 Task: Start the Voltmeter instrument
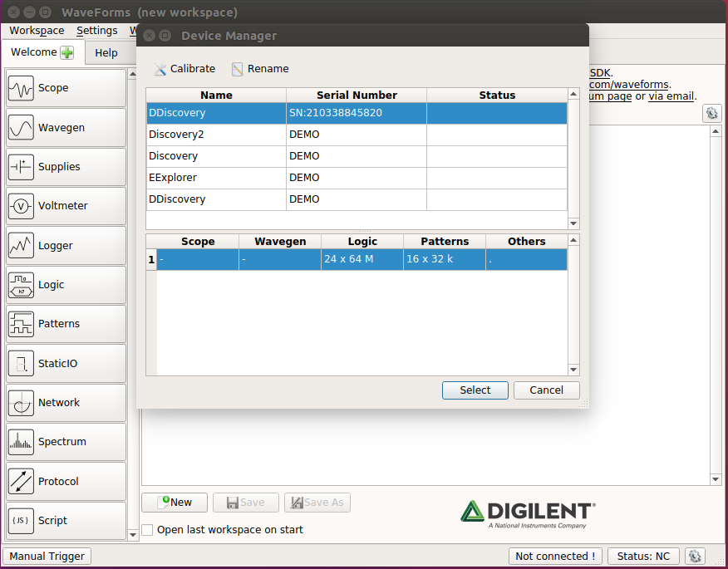tap(66, 206)
